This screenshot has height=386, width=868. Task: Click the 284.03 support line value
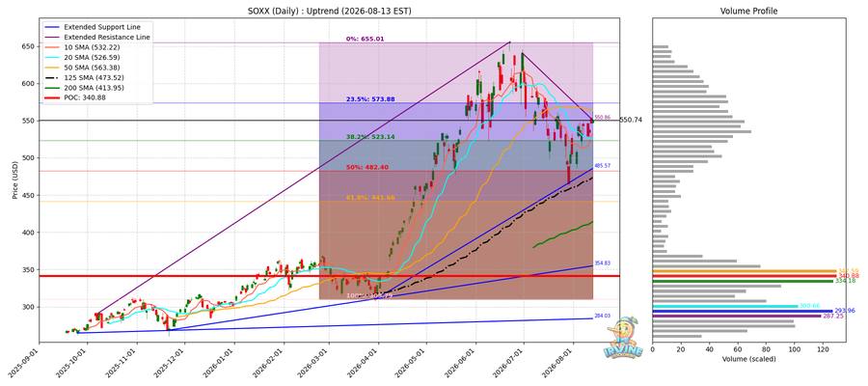tap(602, 316)
